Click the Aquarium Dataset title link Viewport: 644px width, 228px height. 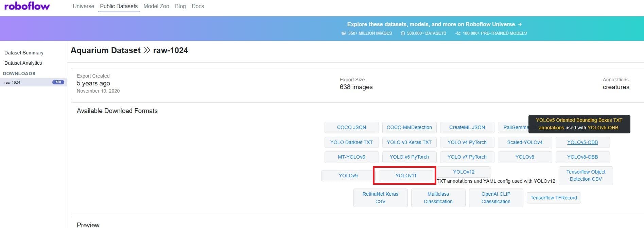tap(105, 50)
